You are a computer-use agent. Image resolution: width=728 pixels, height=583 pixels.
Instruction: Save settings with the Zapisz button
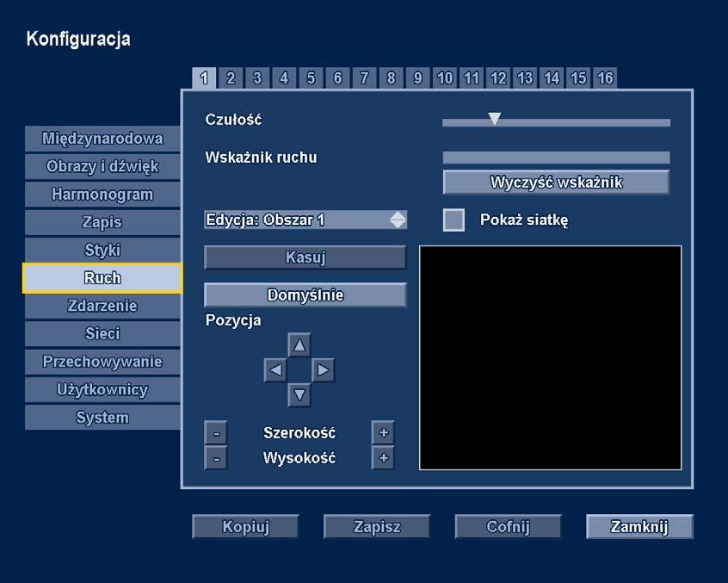tap(377, 526)
